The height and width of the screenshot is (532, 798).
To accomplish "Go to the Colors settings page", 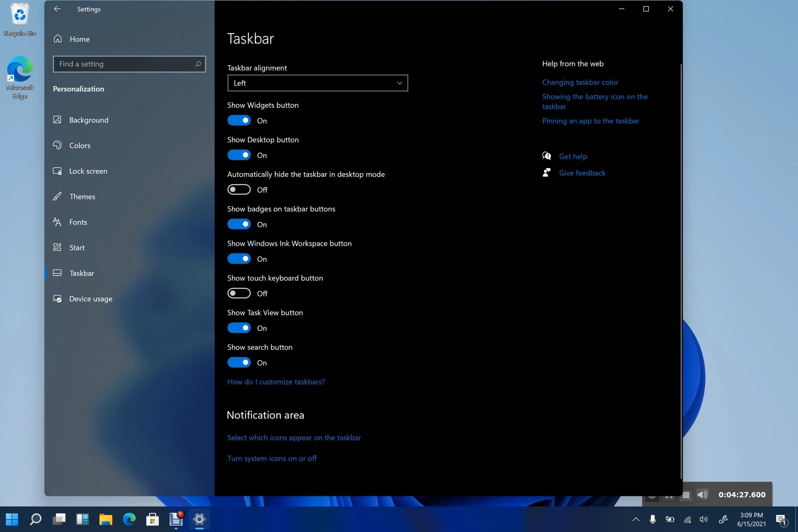I will tap(80, 146).
